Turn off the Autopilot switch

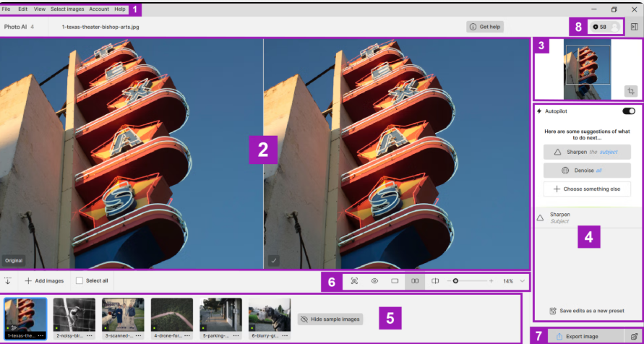pyautogui.click(x=628, y=111)
